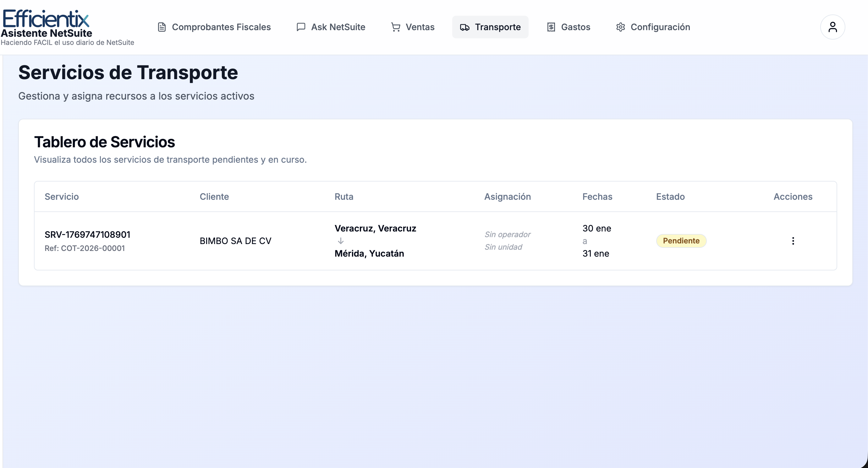Click the origin Veracruz, Veracruz
868x468 pixels.
coord(375,228)
